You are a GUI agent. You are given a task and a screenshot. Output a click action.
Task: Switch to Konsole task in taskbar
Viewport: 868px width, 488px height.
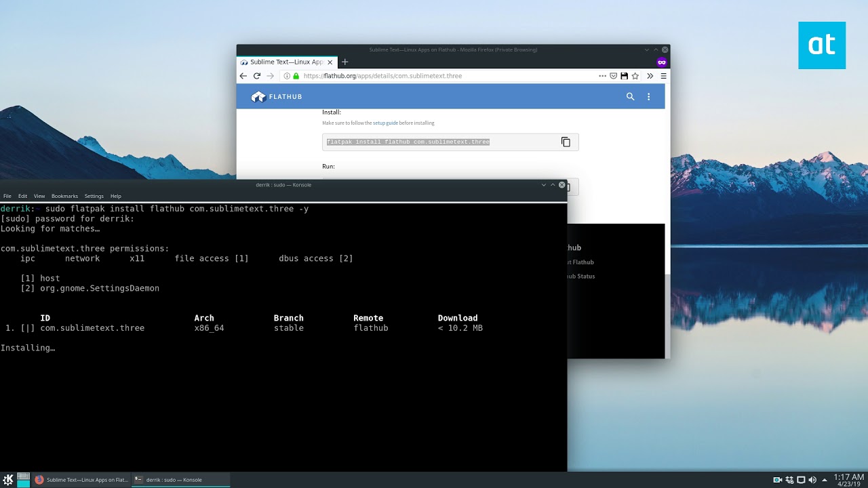180,480
